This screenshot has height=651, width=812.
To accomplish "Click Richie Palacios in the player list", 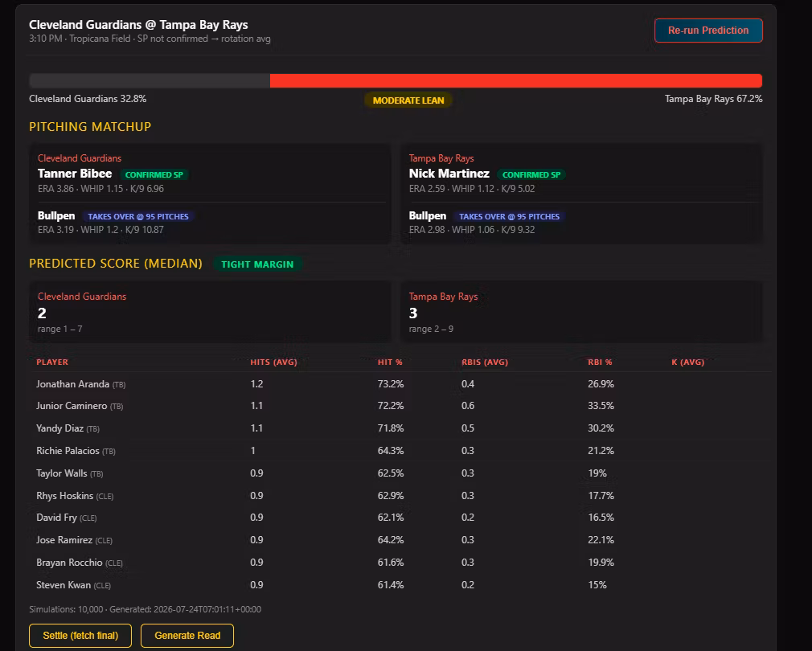I will pyautogui.click(x=68, y=451).
